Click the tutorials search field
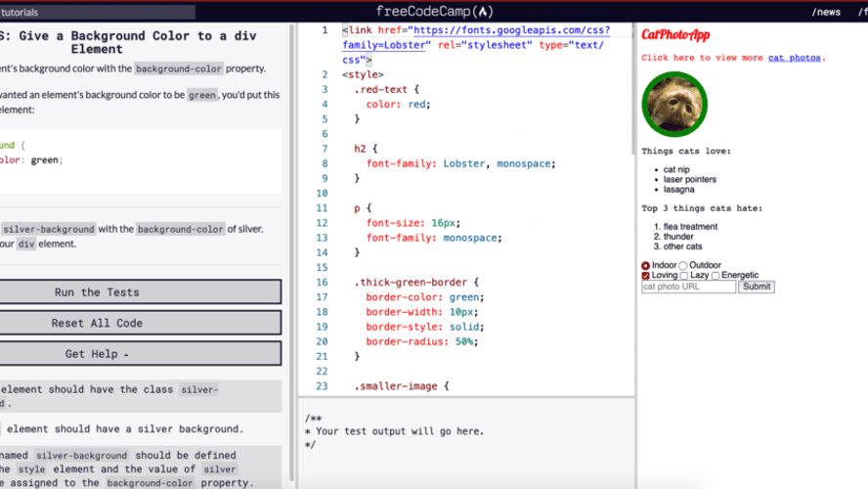 click(98, 12)
